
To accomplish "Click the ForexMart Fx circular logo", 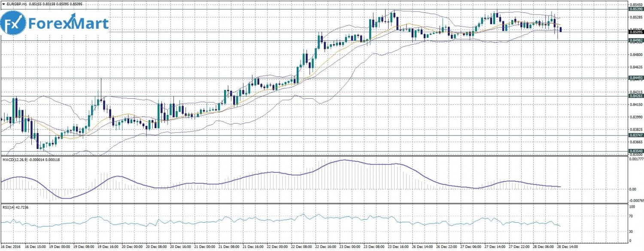I will [x=13, y=23].
